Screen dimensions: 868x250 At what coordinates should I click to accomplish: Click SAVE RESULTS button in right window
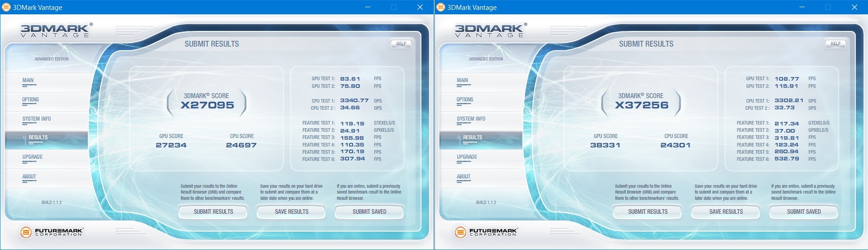pos(726,211)
